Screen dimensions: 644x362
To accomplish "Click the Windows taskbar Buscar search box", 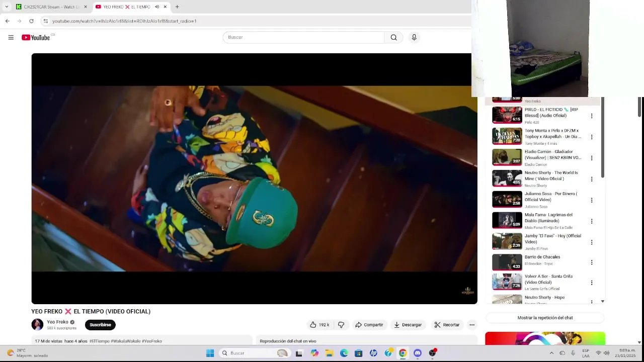I will click(255, 353).
